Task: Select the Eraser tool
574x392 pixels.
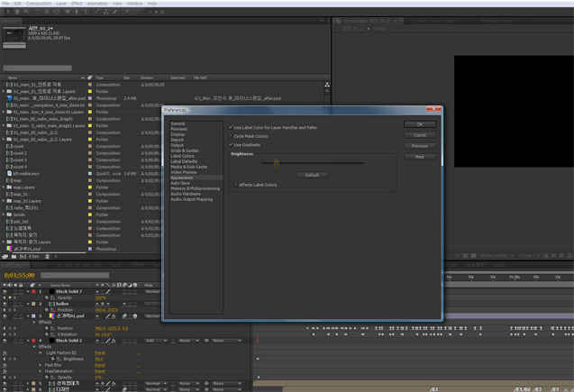Action: [x=115, y=12]
